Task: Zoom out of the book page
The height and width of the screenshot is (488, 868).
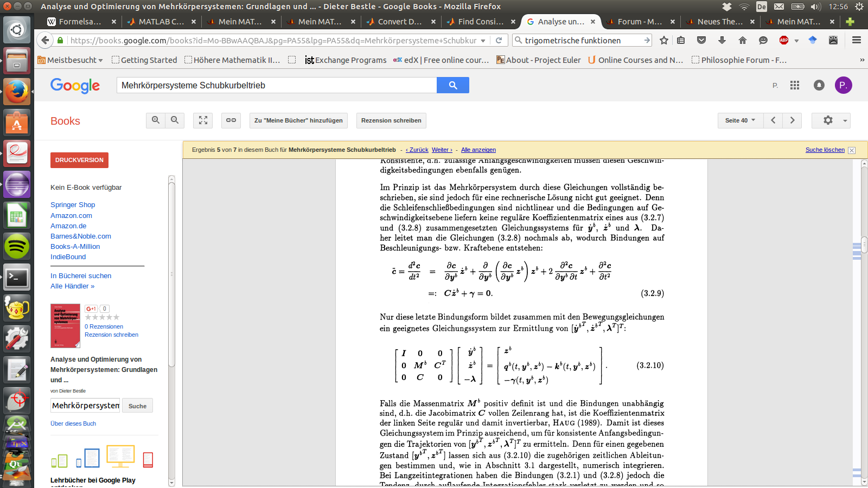Action: pos(175,120)
